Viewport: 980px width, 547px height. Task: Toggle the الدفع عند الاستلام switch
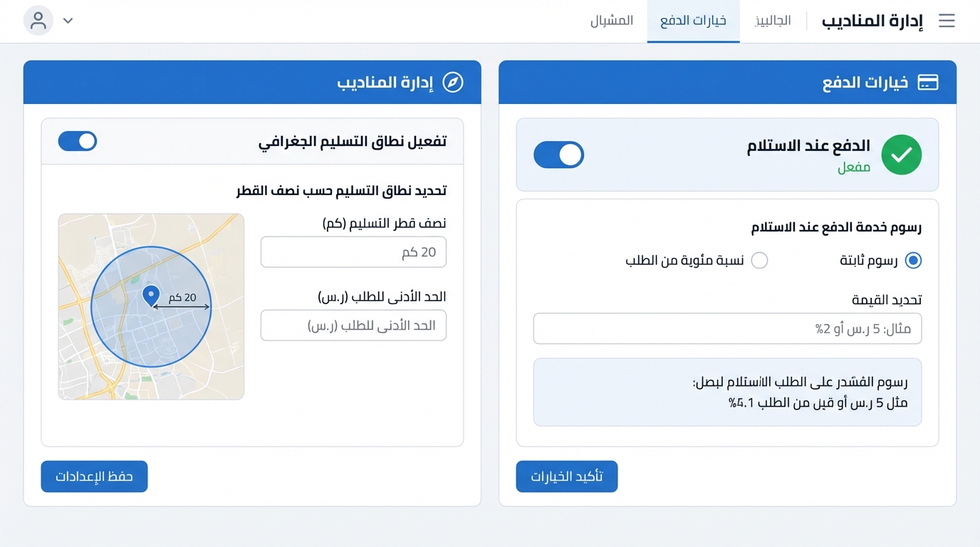558,155
